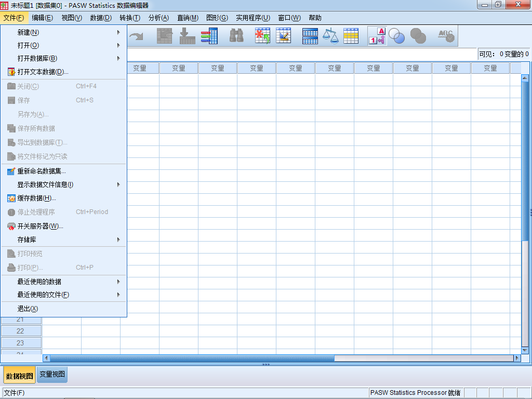532x399 pixels.
Task: Expand the 新建(N) submenu
Action: 64,33
